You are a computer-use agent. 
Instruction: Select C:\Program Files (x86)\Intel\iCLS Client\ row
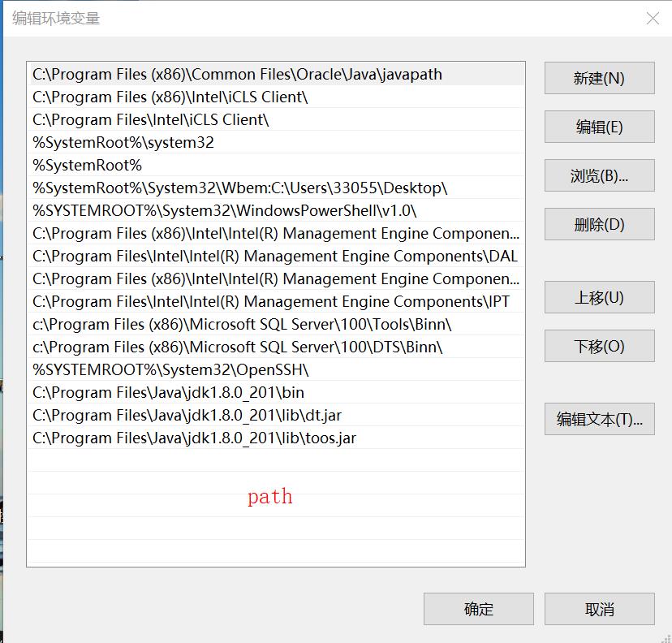coord(276,97)
